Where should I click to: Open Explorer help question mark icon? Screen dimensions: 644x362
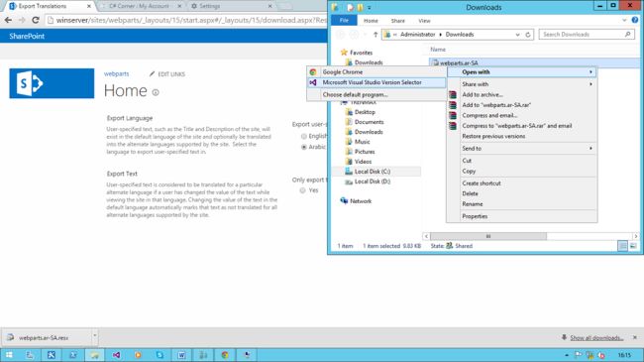[x=635, y=20]
